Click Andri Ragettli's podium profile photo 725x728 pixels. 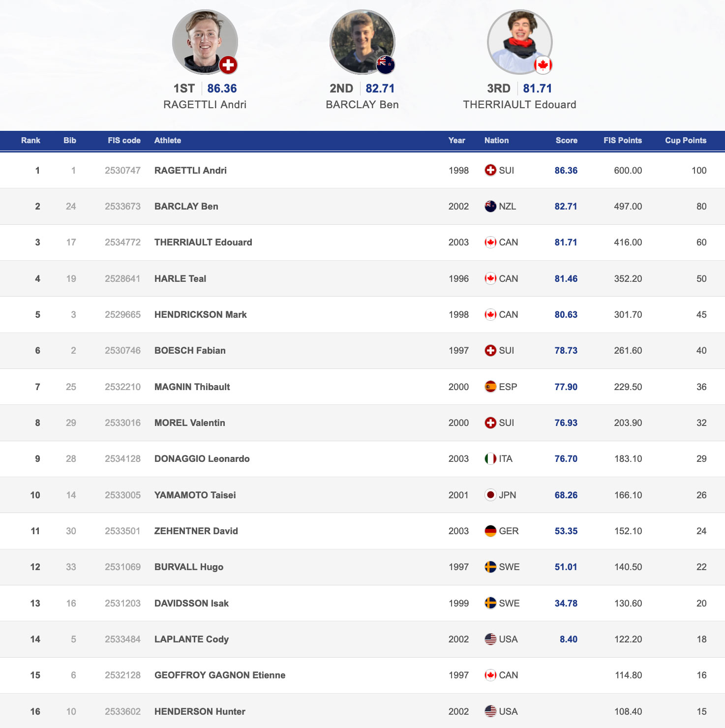click(x=205, y=42)
